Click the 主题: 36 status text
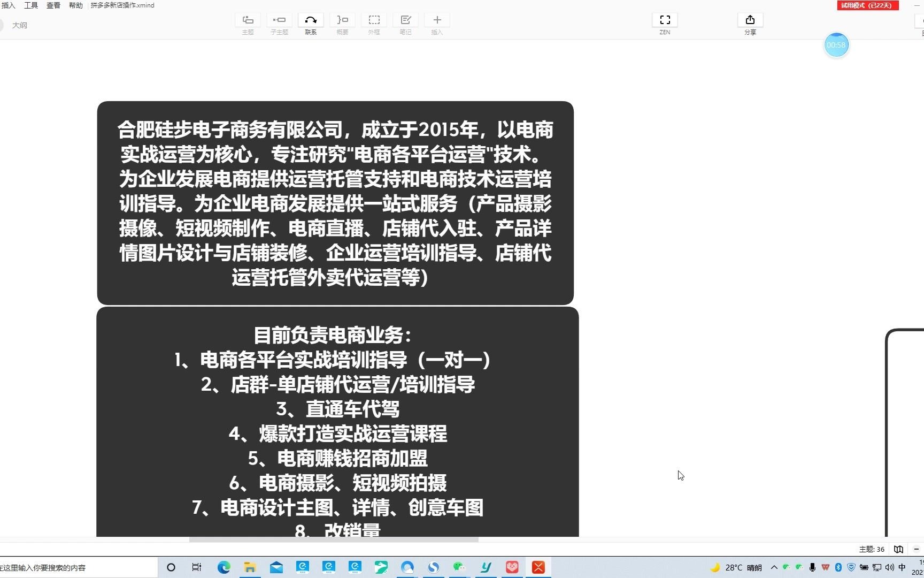This screenshot has height=578, width=924. pyautogui.click(x=872, y=549)
